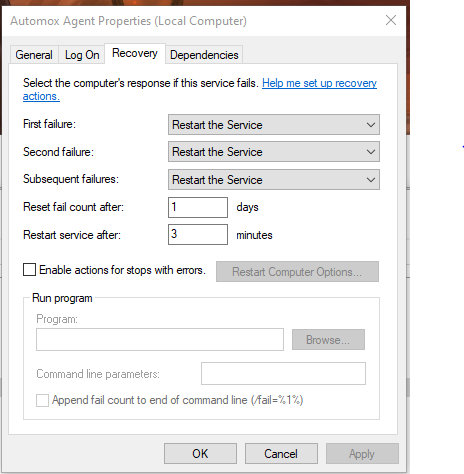Expand the First failure dropdown
Screen dimensions: 464x474
274,125
